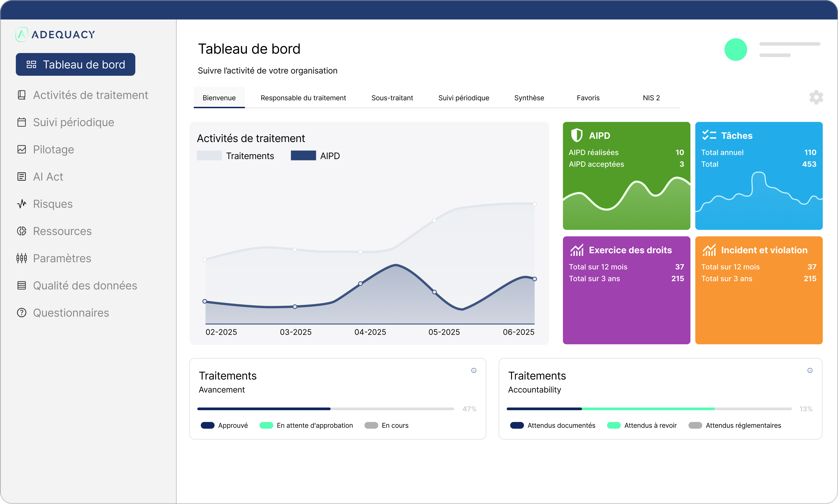The image size is (838, 504).
Task: Click the settings gear icon near the tabs
Action: point(816,97)
